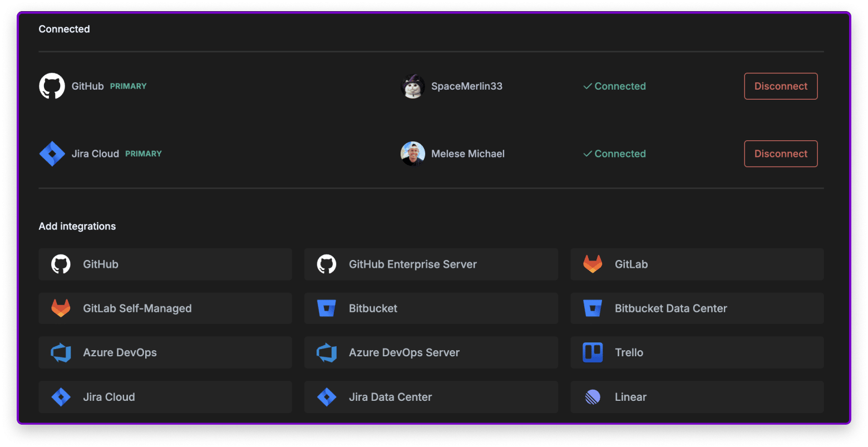Add the GitLab Self-Managed integration
Screen dimensions: 868x447
tap(165, 308)
